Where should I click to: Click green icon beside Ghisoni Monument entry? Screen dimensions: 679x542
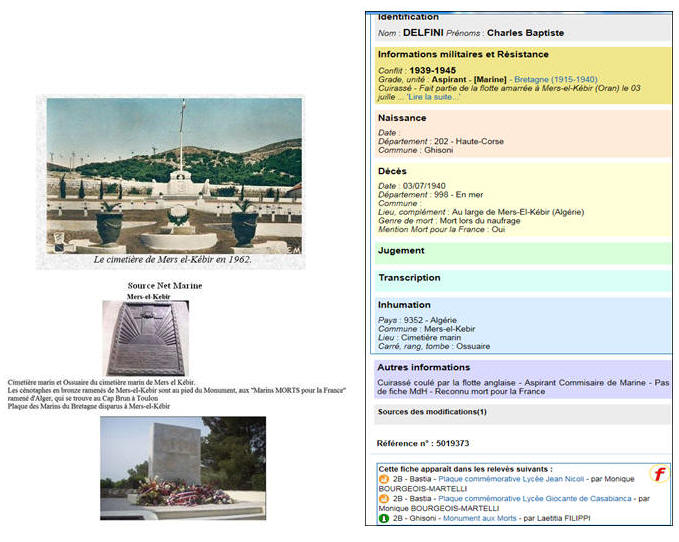[x=384, y=517]
